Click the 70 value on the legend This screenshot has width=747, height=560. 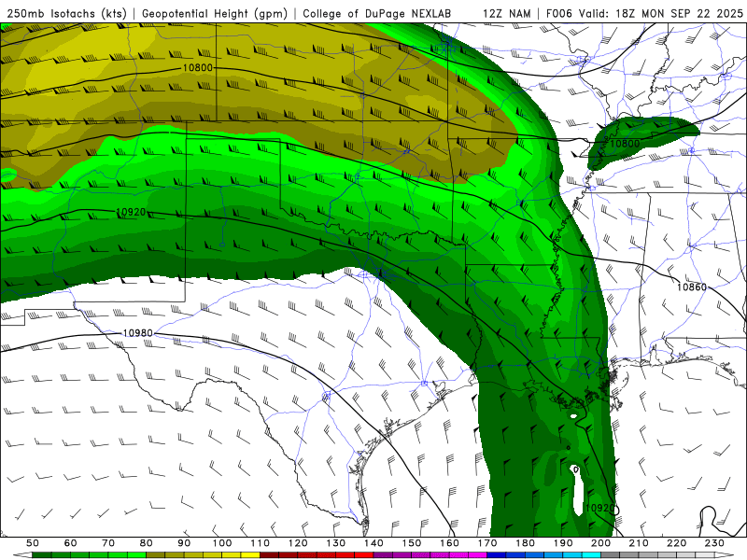pos(108,543)
